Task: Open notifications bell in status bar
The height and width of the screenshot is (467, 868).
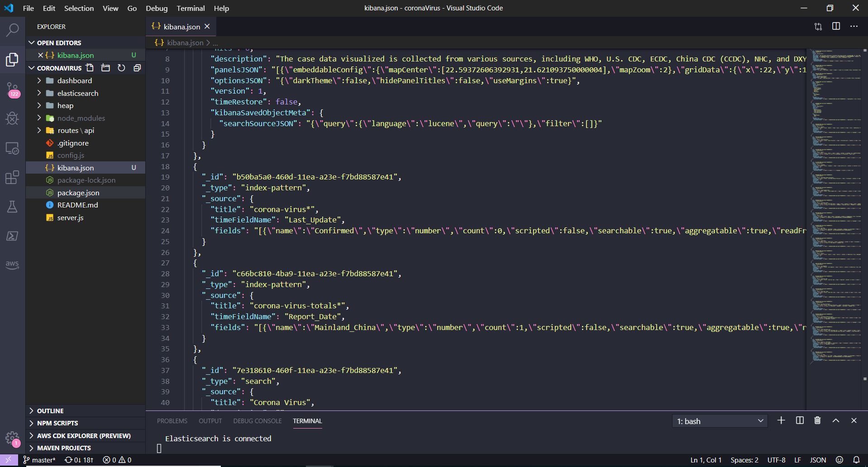Action: click(x=856, y=460)
